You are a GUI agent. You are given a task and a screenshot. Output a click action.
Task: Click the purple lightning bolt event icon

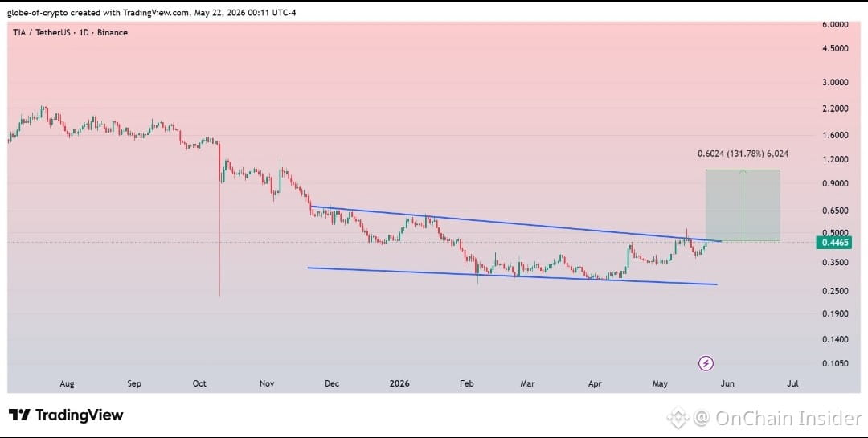(706, 363)
